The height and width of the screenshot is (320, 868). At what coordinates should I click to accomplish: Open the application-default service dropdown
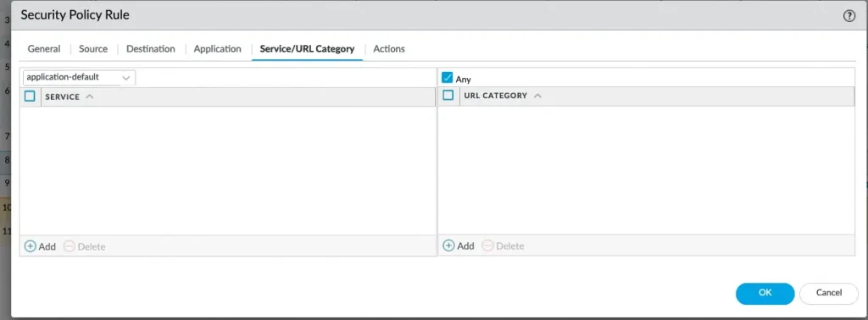click(x=79, y=77)
